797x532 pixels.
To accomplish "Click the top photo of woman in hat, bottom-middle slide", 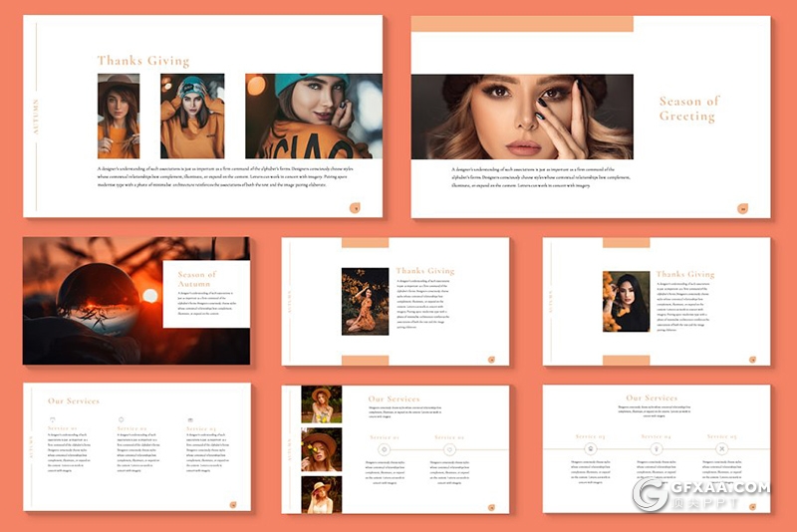I will [322, 404].
